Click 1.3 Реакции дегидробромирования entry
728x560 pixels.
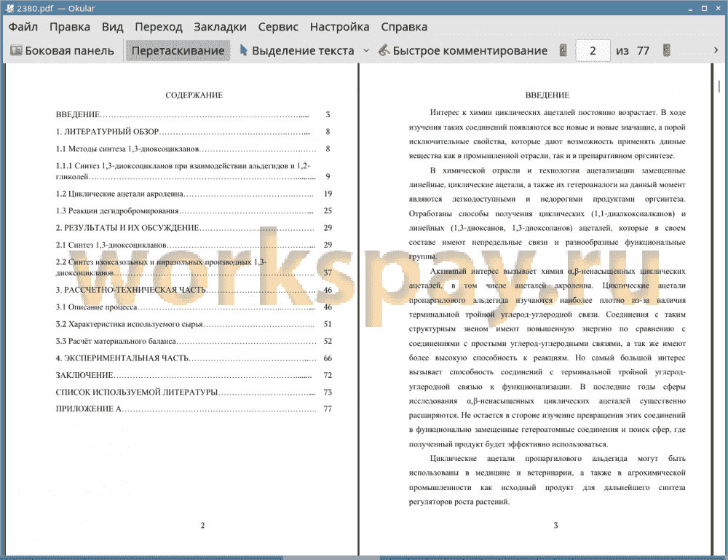pyautogui.click(x=194, y=210)
